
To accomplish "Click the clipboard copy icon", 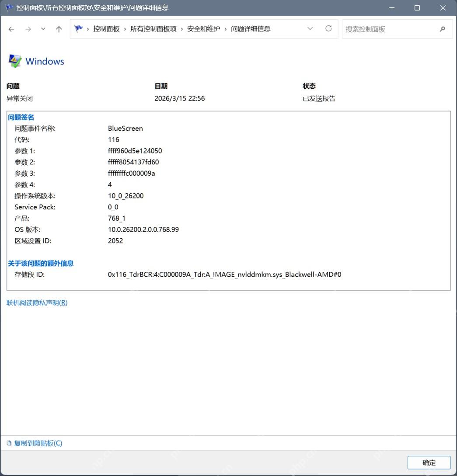I will coord(9,443).
